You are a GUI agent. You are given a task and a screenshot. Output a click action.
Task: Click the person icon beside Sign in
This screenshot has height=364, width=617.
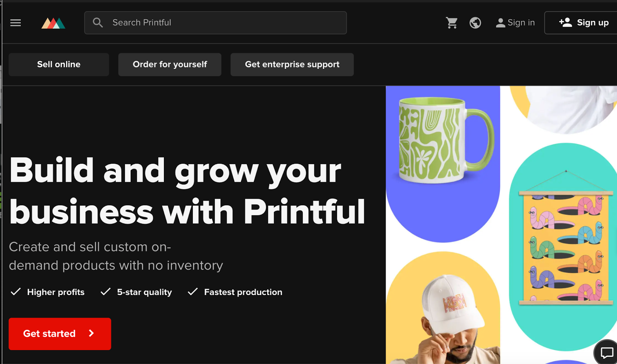(x=500, y=23)
